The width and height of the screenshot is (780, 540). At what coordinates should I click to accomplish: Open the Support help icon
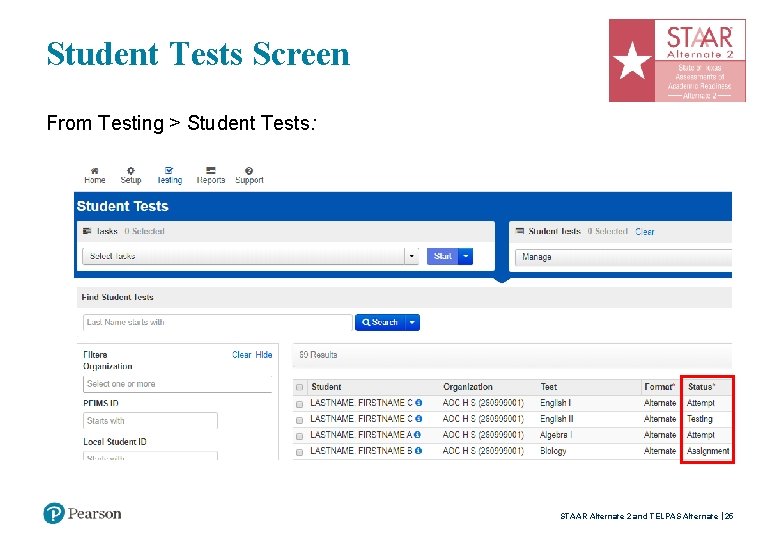tap(249, 171)
